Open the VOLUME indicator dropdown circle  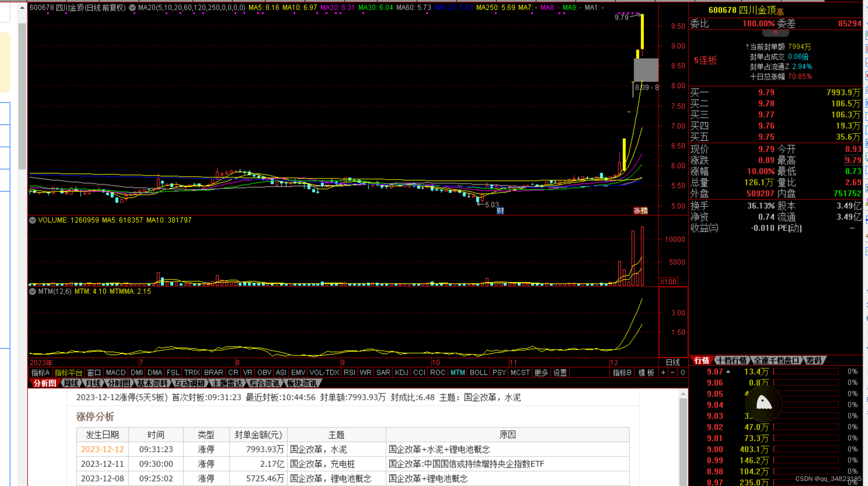coord(33,220)
